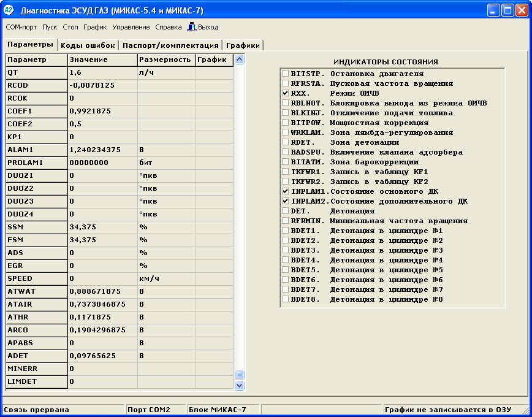
Task: Click the scroll down arrow of parameter table
Action: pos(240,385)
